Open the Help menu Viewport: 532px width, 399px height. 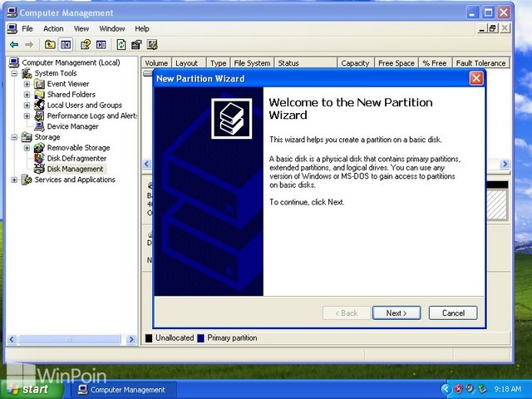142,29
